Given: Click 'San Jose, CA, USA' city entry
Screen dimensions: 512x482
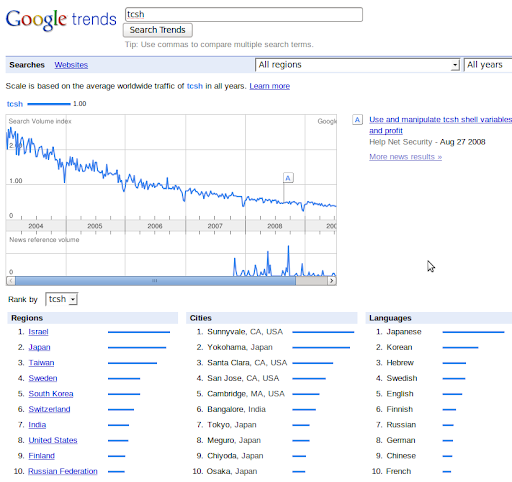Looking at the screenshot, I should (x=243, y=378).
